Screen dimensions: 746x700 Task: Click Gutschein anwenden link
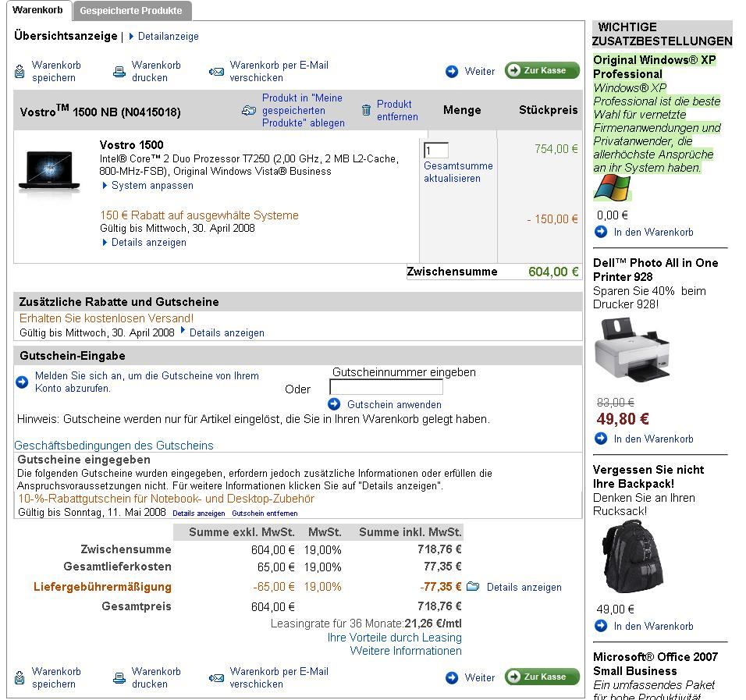point(394,404)
